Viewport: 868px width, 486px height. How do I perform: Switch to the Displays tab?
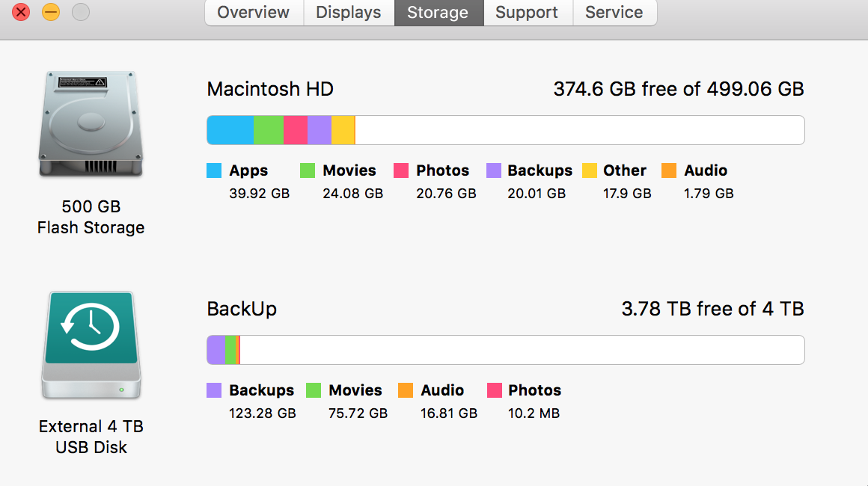point(349,12)
